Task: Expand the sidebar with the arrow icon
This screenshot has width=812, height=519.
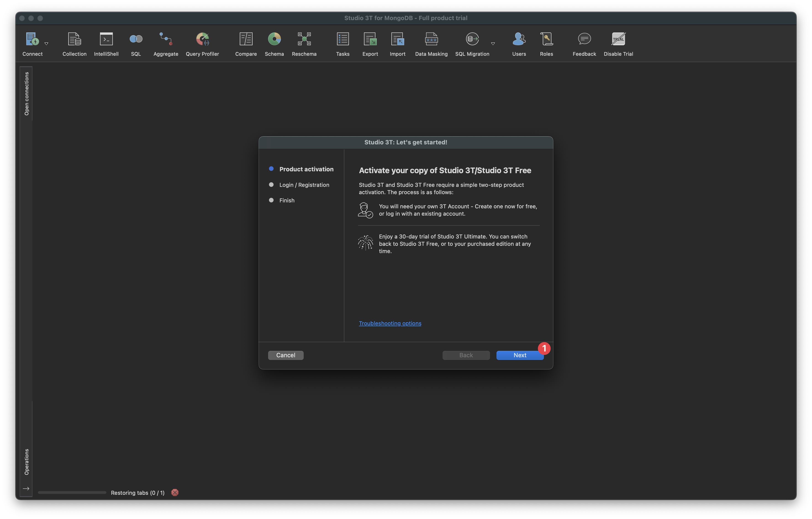Action: (26, 488)
